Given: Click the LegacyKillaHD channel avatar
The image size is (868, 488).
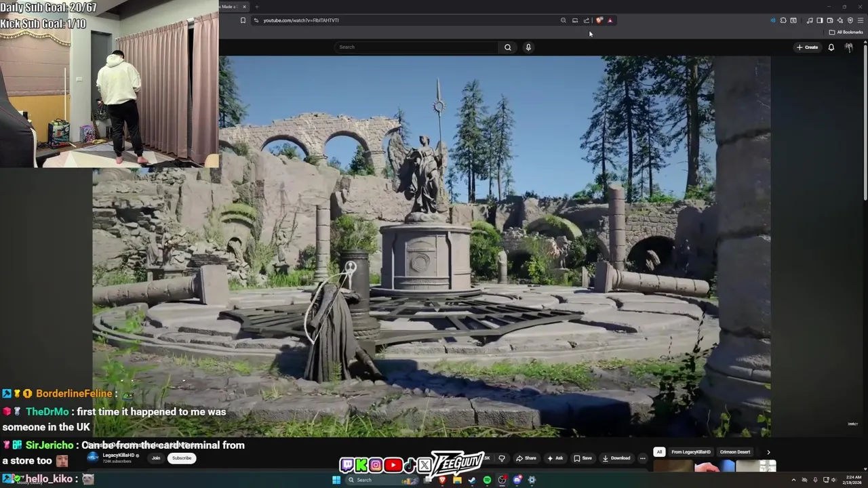Looking at the screenshot, I should tap(93, 457).
